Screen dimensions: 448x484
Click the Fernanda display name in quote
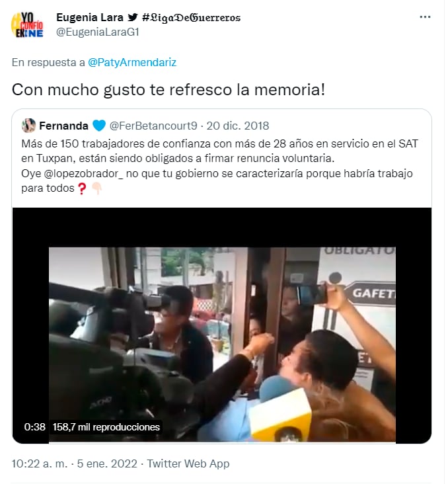click(63, 126)
